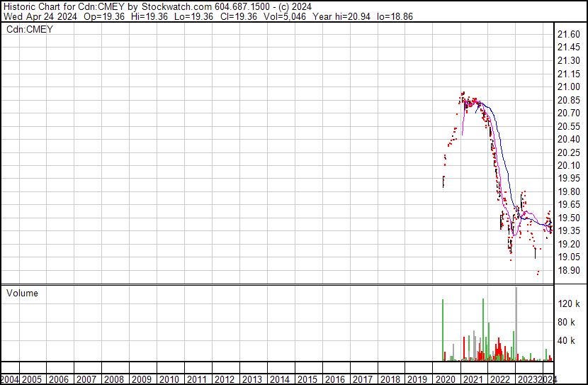Click the 2014 year label

pos(280,379)
